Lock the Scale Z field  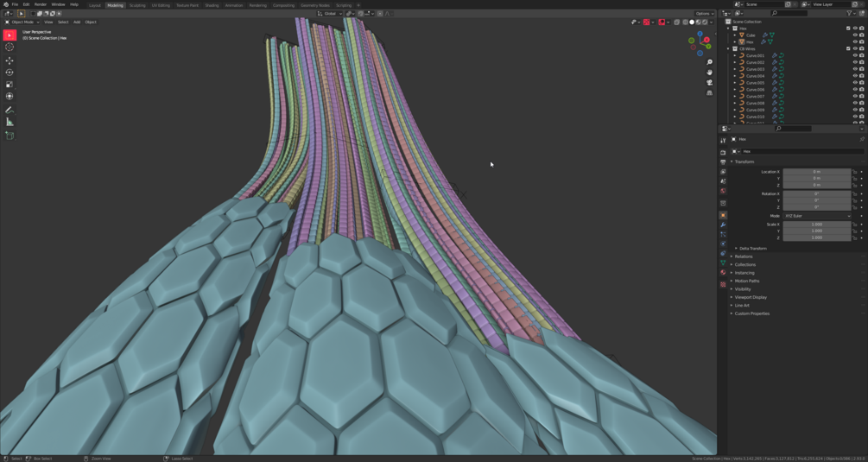click(x=855, y=238)
